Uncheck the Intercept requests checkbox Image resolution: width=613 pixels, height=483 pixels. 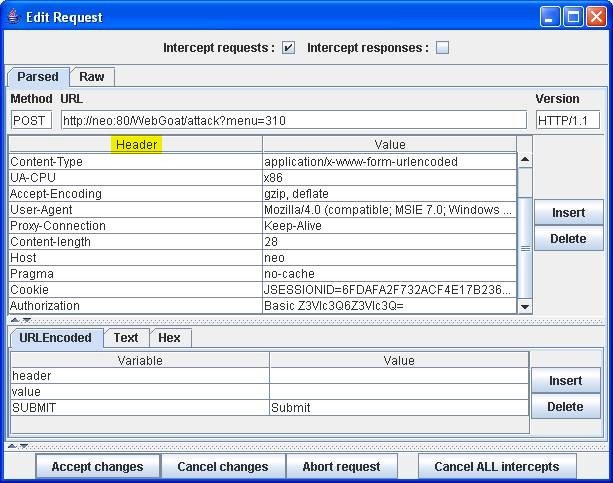289,48
